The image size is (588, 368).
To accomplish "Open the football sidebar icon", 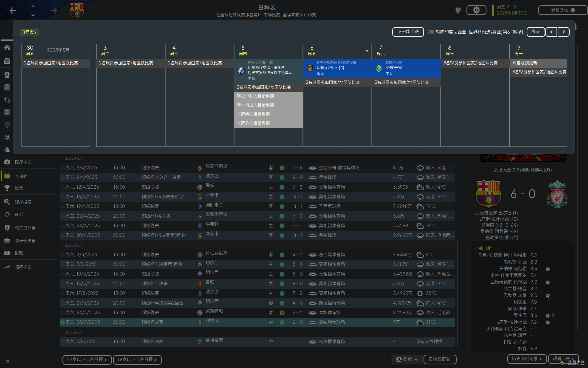I will (x=7, y=125).
